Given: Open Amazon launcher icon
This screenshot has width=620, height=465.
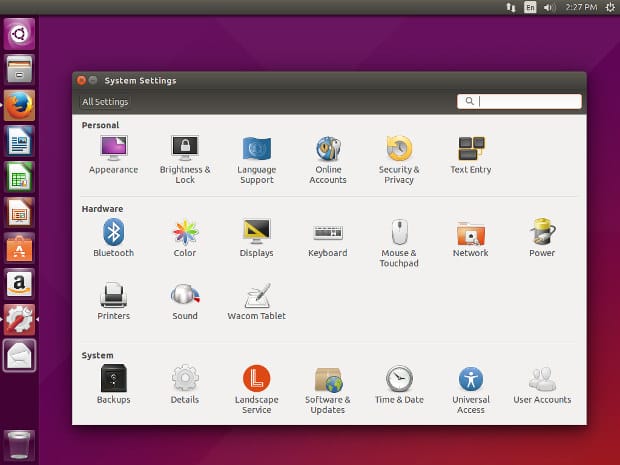Looking at the screenshot, I should pyautogui.click(x=19, y=284).
